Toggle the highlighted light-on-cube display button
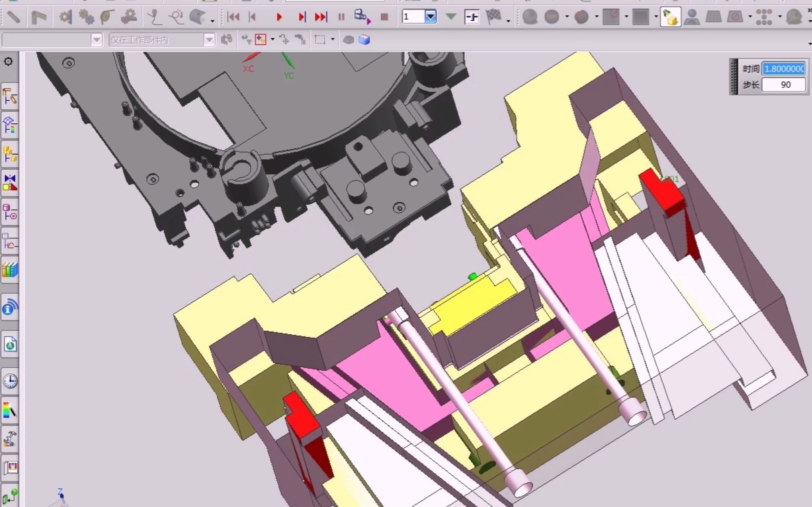812x507 pixels. (x=670, y=17)
